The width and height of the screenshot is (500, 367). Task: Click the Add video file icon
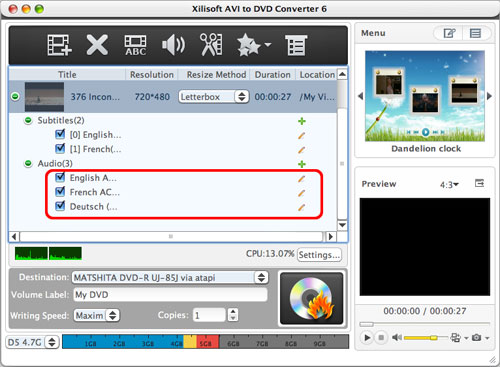click(x=59, y=45)
